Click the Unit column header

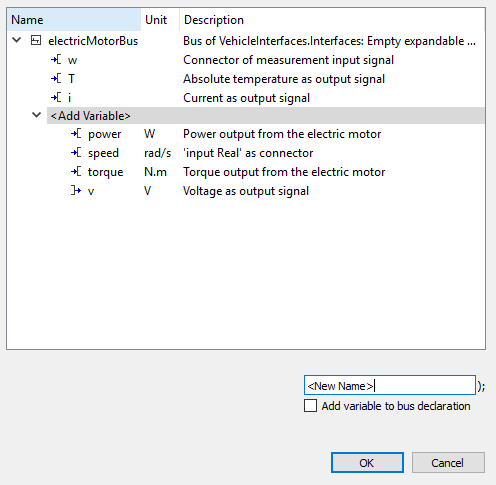(160, 20)
